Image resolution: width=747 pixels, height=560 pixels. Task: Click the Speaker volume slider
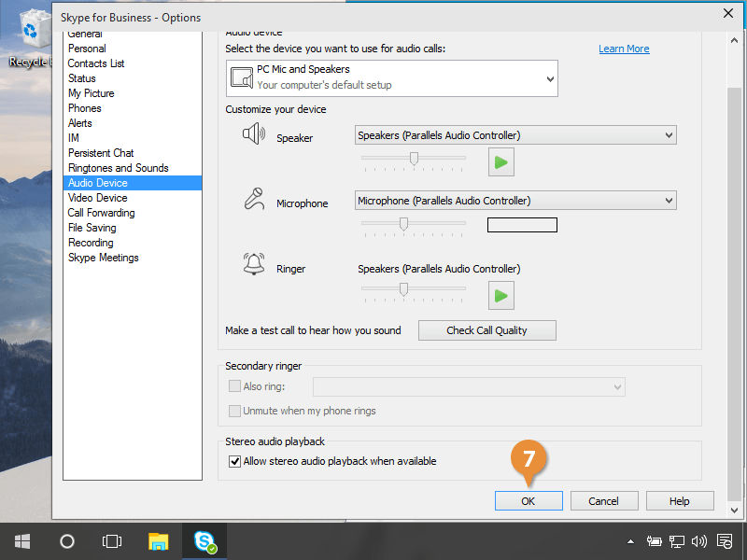414,159
